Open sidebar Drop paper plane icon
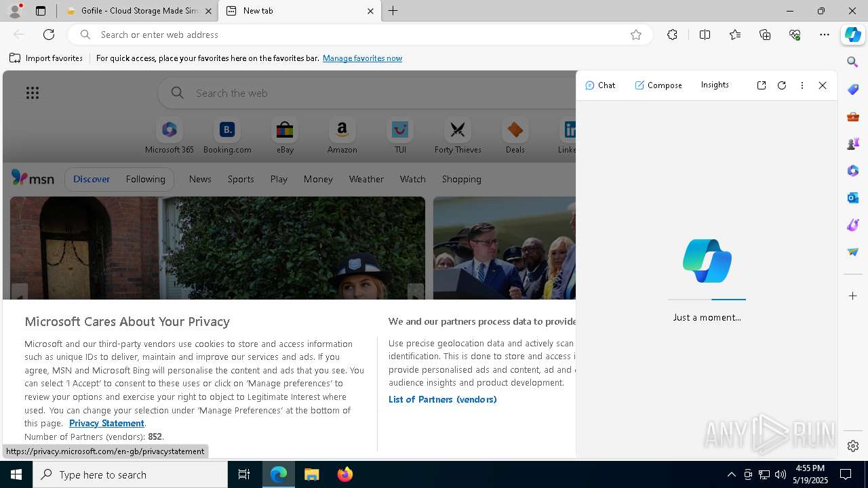 pos(853,252)
